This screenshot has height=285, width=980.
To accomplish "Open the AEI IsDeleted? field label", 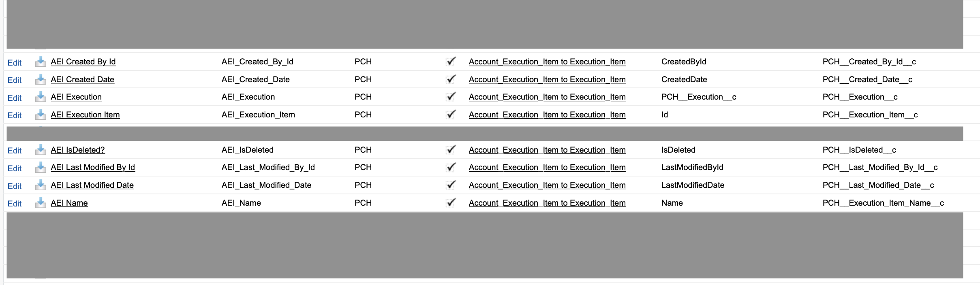I will point(78,150).
